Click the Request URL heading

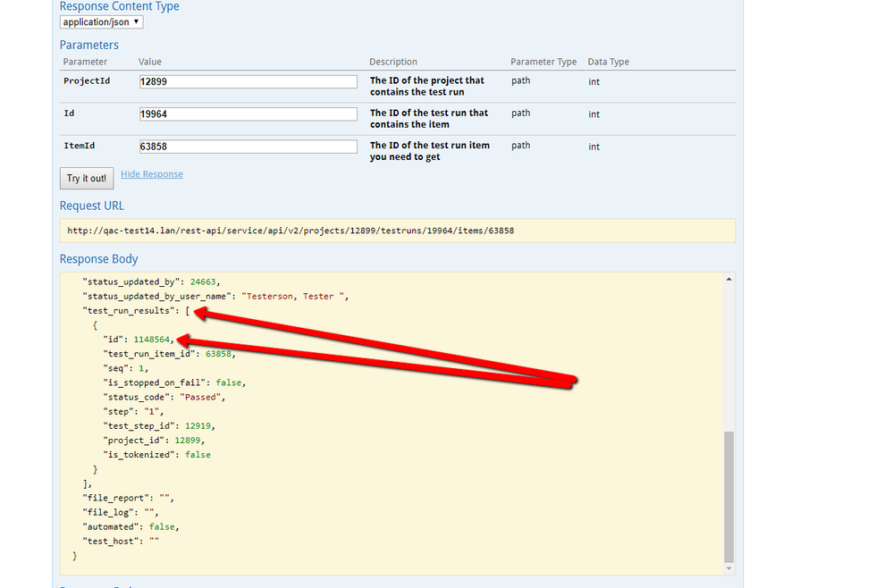click(91, 206)
